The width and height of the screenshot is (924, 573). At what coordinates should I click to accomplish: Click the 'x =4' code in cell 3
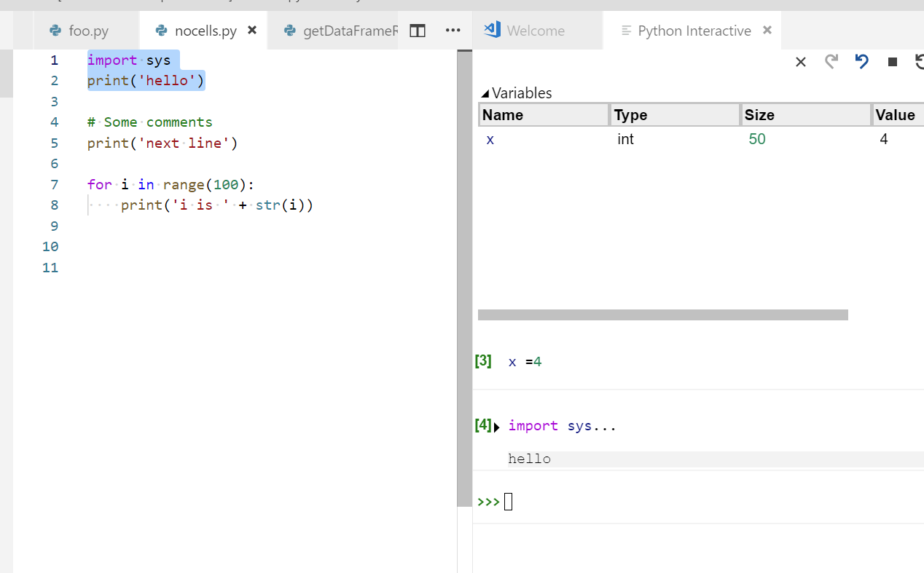click(525, 362)
